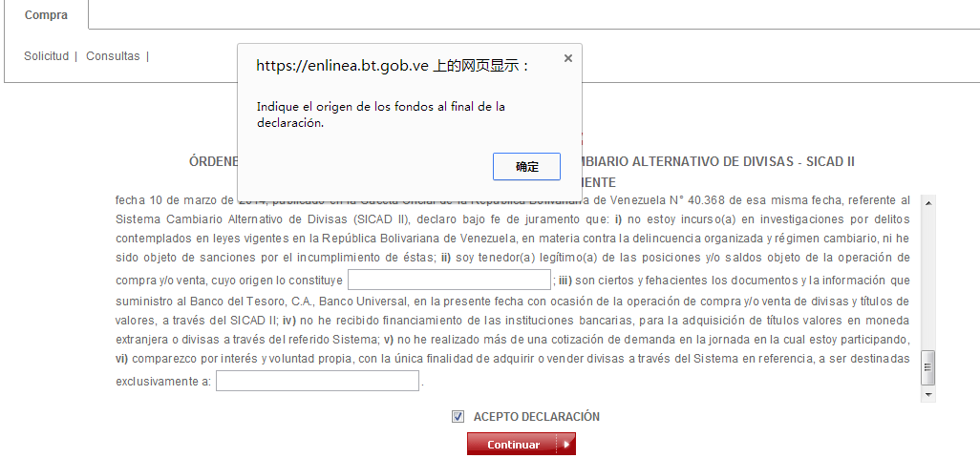This screenshot has width=980, height=458.
Task: Open the Compra tab
Action: click(x=46, y=15)
